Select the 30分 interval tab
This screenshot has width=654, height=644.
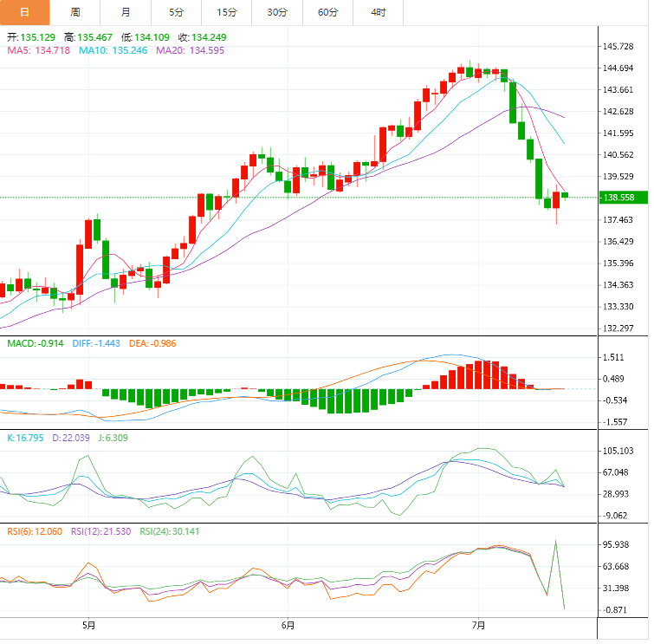coord(277,12)
